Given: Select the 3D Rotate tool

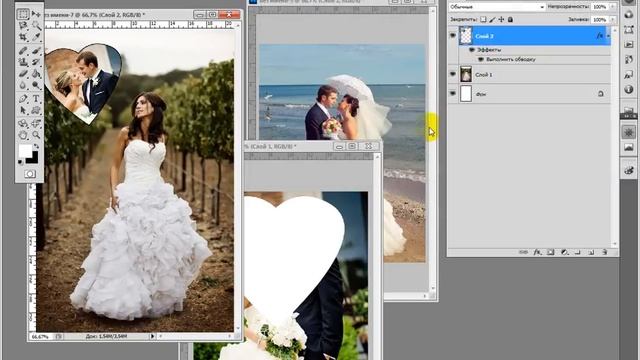Looking at the screenshot, I should pyautogui.click(x=23, y=123).
